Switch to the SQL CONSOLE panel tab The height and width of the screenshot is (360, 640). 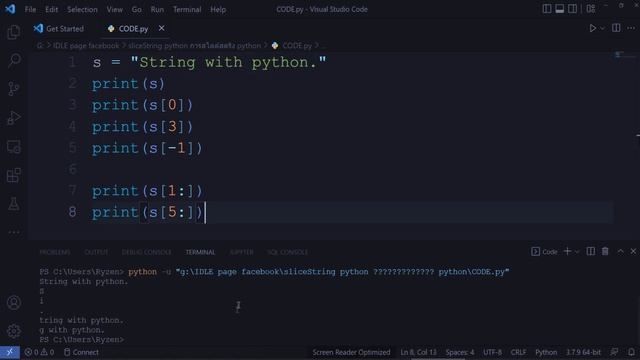point(287,252)
